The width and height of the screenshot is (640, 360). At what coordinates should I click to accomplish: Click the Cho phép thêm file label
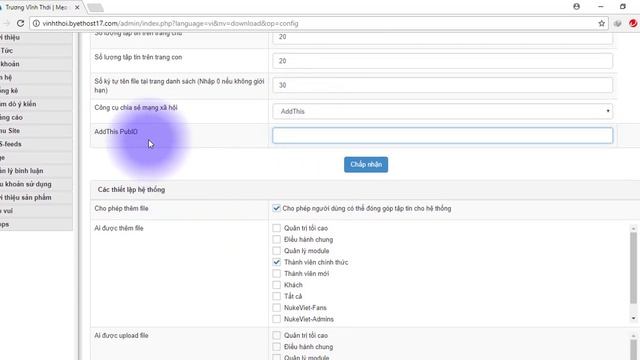[x=121, y=208]
